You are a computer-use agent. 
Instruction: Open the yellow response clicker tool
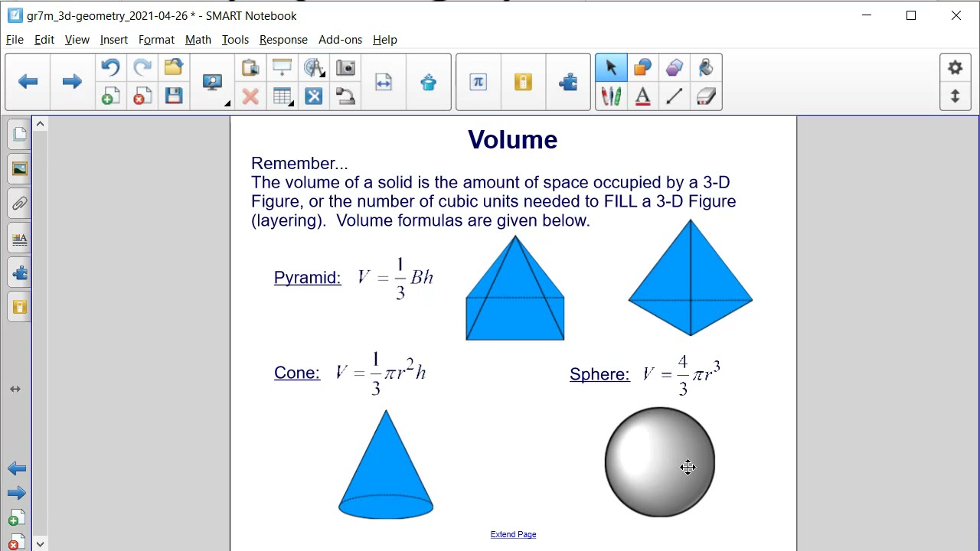click(x=523, y=82)
